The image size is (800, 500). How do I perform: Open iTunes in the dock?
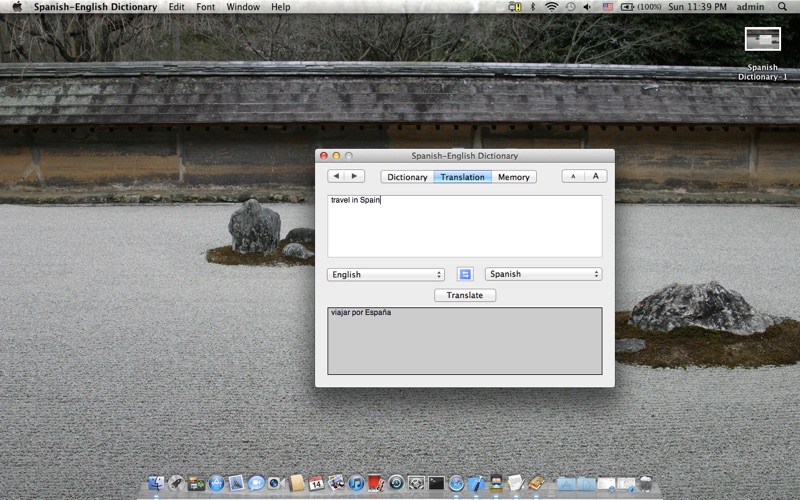pyautogui.click(x=356, y=483)
